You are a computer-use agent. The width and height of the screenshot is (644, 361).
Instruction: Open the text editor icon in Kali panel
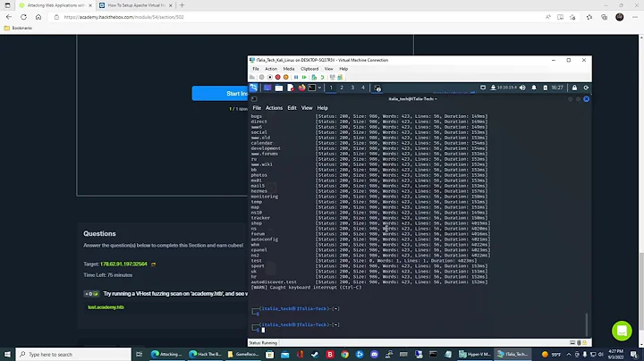pyautogui.click(x=291, y=88)
